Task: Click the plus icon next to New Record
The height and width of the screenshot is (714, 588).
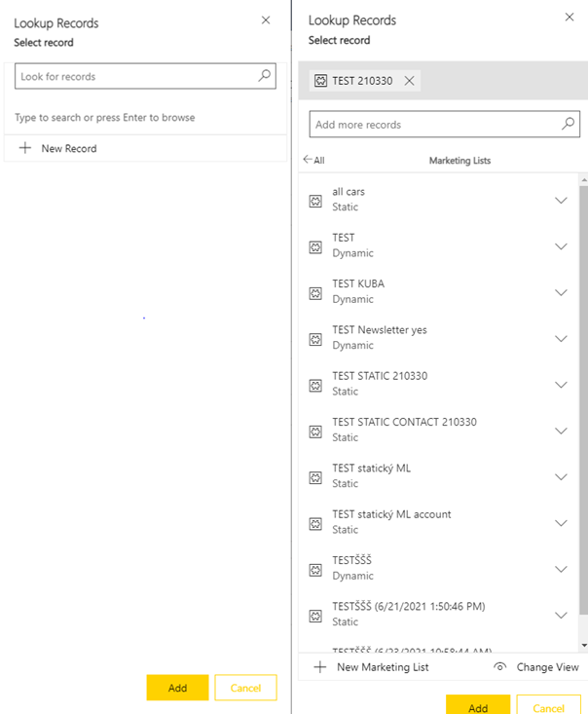Action: [25, 148]
